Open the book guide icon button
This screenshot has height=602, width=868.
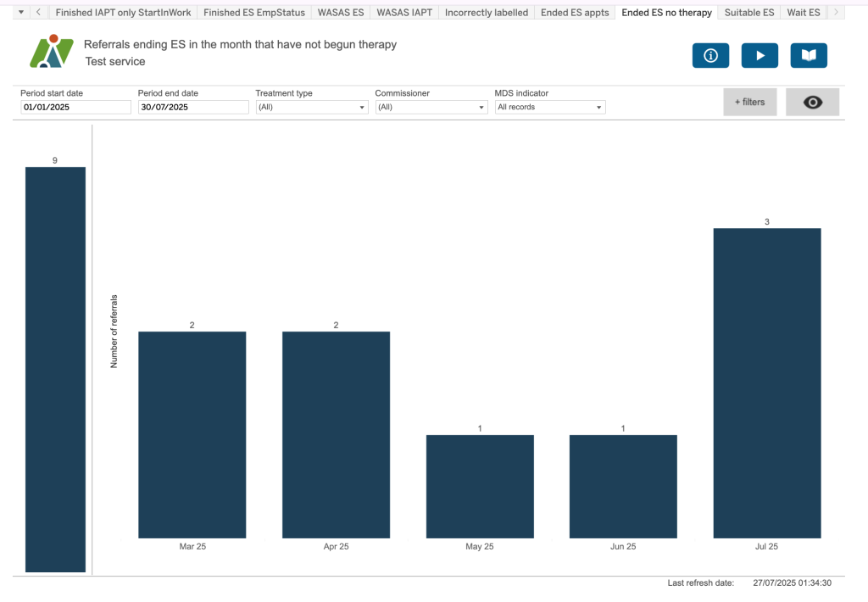(809, 55)
